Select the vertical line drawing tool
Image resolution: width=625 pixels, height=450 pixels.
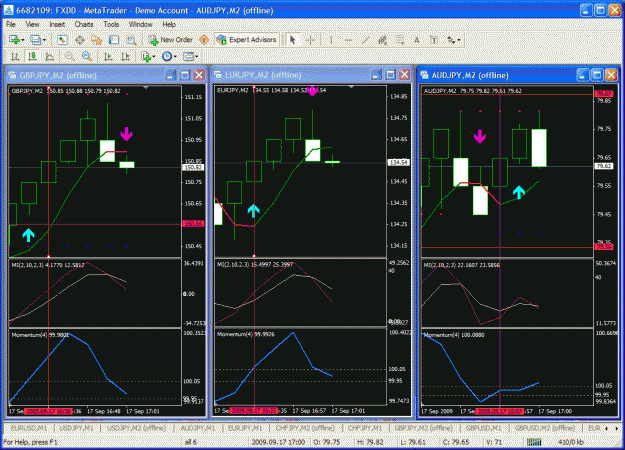click(331, 40)
